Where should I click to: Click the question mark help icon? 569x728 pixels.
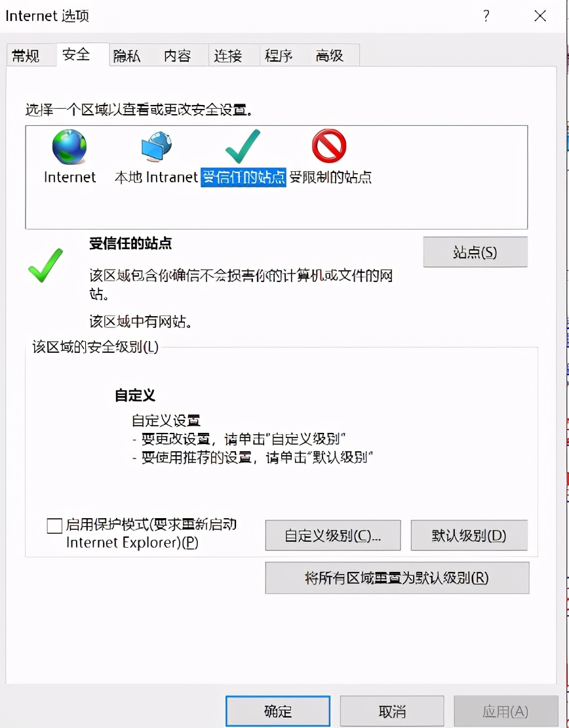486,16
